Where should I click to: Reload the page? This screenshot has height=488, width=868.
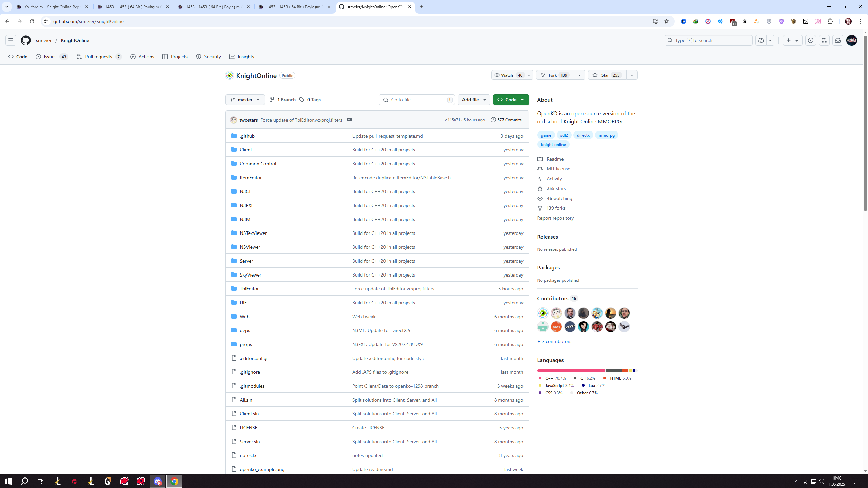[32, 21]
